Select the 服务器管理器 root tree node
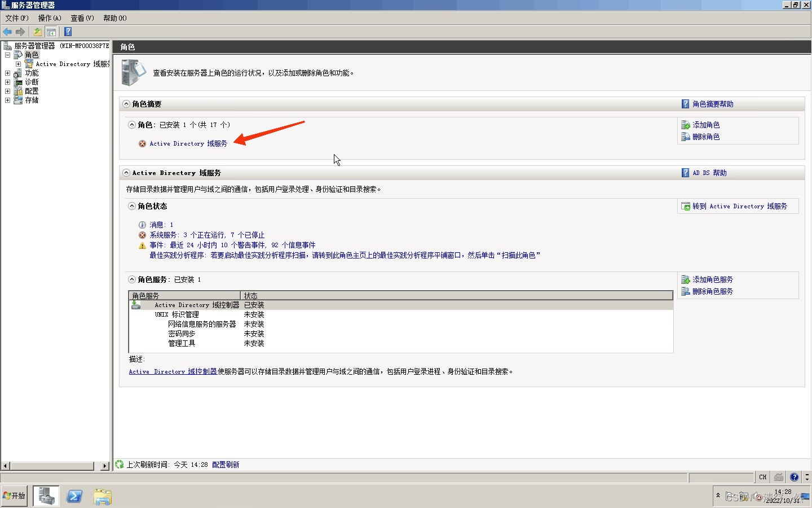This screenshot has height=508, width=812. point(61,46)
